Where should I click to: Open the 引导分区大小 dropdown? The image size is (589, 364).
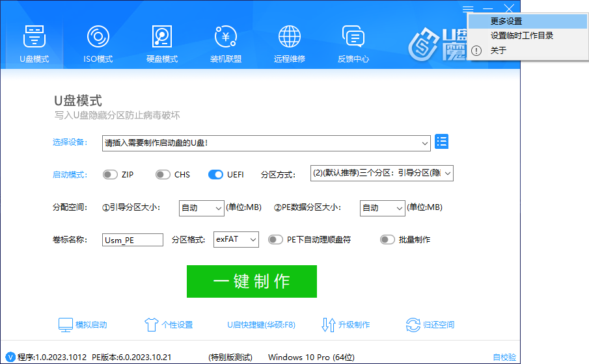coord(201,208)
